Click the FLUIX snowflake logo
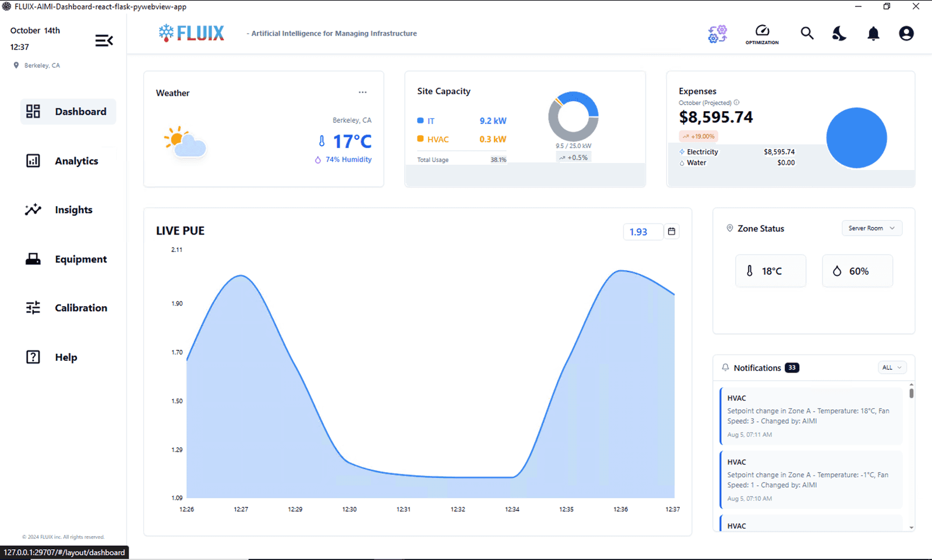Viewport: 932px width, 560px height. click(x=191, y=33)
